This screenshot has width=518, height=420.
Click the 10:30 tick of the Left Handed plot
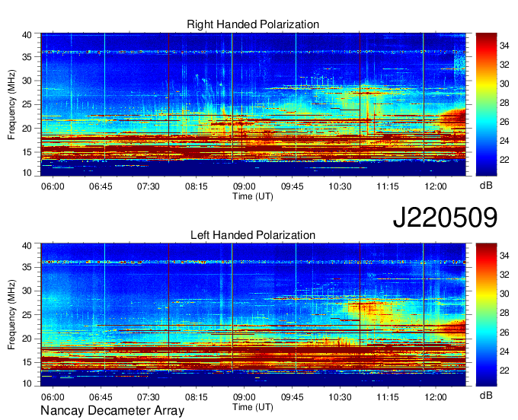[x=340, y=397]
